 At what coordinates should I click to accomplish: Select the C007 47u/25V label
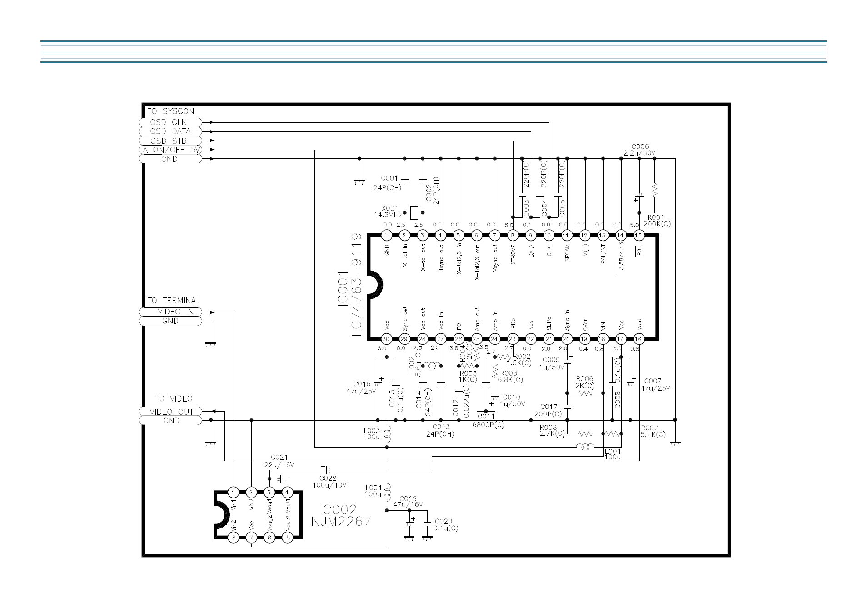[655, 385]
